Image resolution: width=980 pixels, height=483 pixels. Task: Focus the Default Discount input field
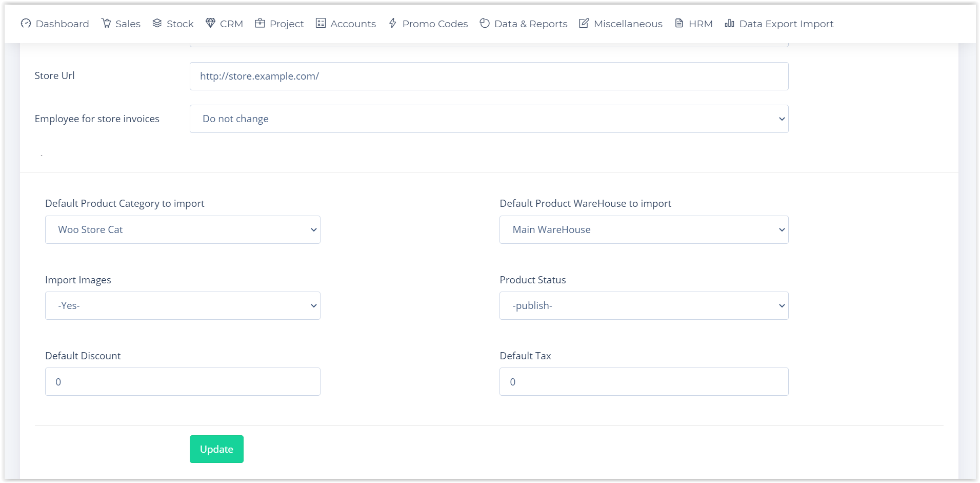(x=183, y=382)
